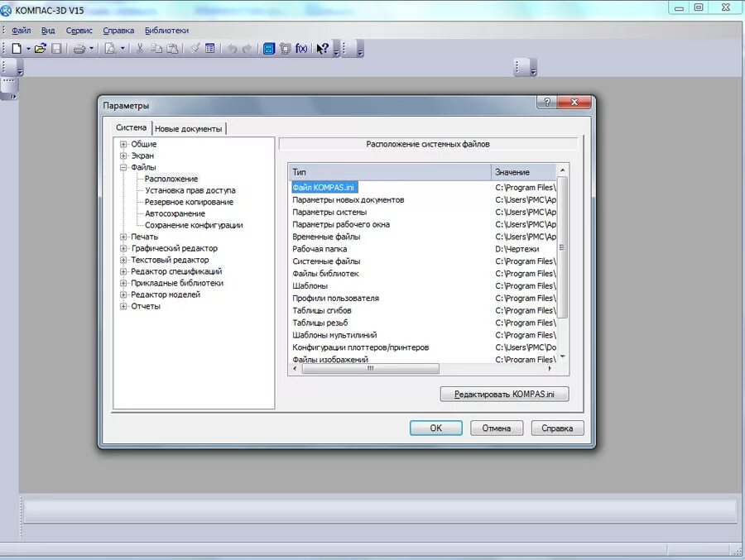Expand the Отчеты tree node

point(123,306)
